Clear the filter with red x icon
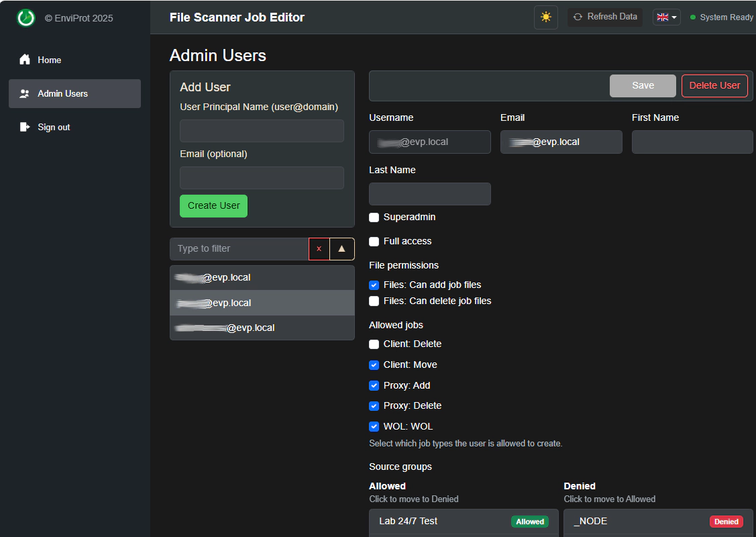The image size is (756, 537). click(x=319, y=249)
